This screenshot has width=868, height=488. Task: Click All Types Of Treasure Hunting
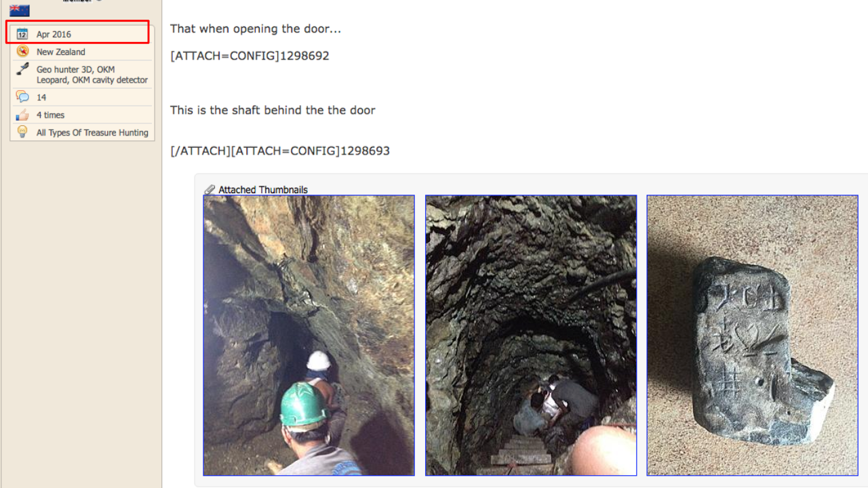coord(92,132)
